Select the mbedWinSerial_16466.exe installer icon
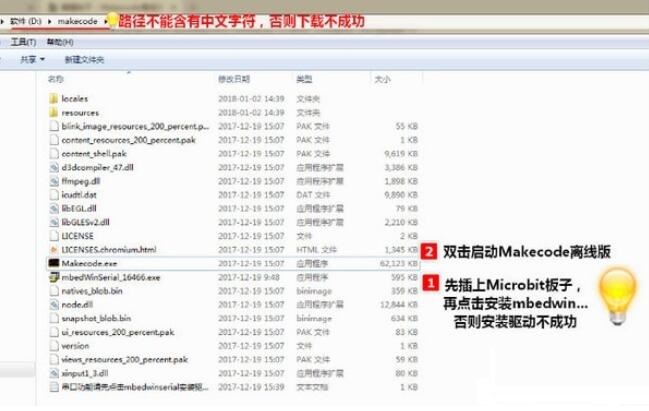Viewport: 649px width, 411px height. [x=54, y=277]
